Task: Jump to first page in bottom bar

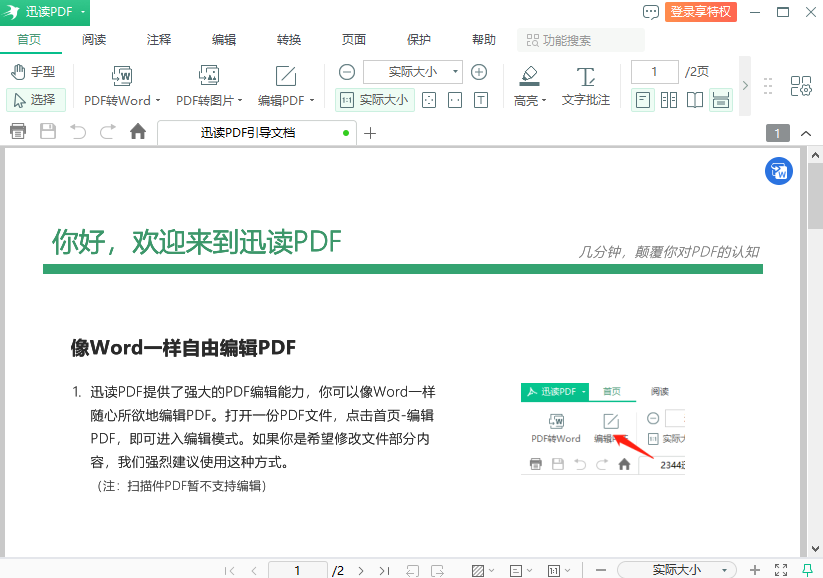Action: point(229,571)
